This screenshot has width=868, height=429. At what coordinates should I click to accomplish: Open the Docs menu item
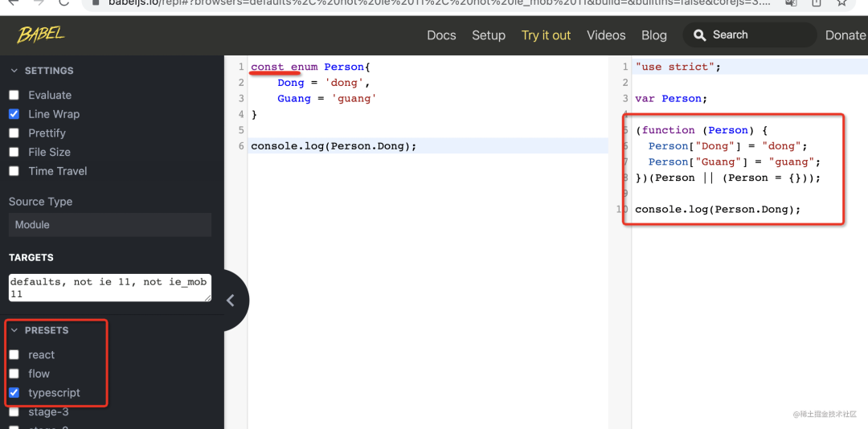441,35
